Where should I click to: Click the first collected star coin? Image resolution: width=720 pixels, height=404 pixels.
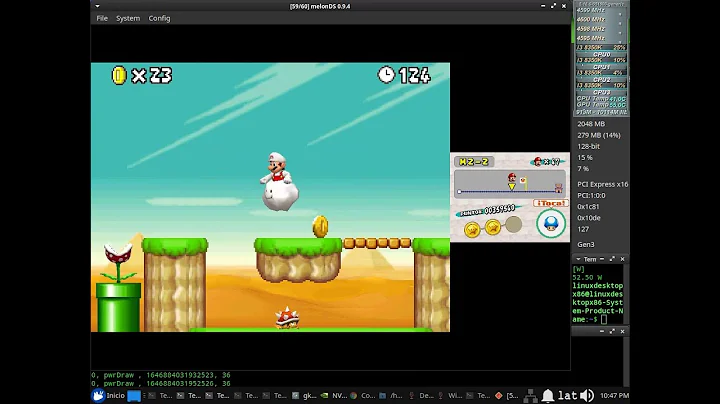coord(472,229)
